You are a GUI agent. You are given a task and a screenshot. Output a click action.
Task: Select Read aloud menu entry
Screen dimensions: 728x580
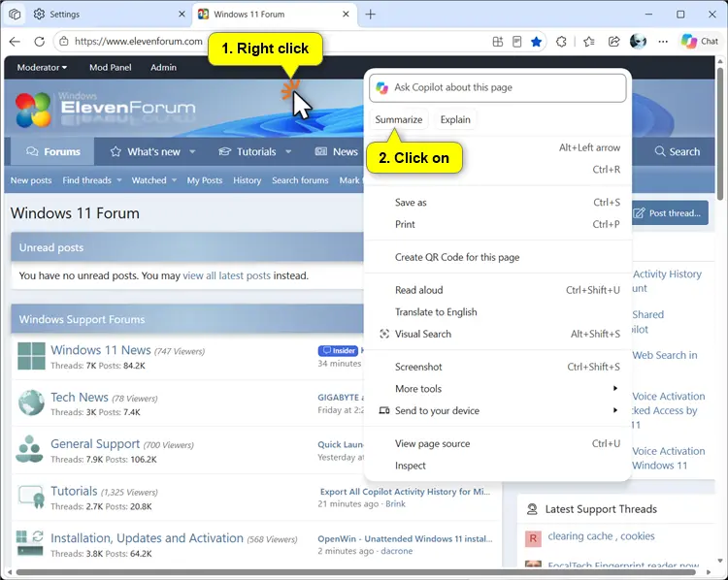point(498,290)
